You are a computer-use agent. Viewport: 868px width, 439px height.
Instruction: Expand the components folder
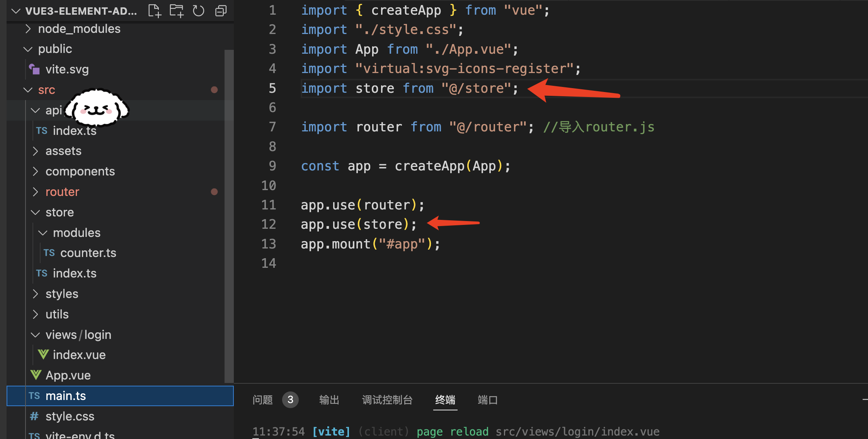tap(80, 172)
